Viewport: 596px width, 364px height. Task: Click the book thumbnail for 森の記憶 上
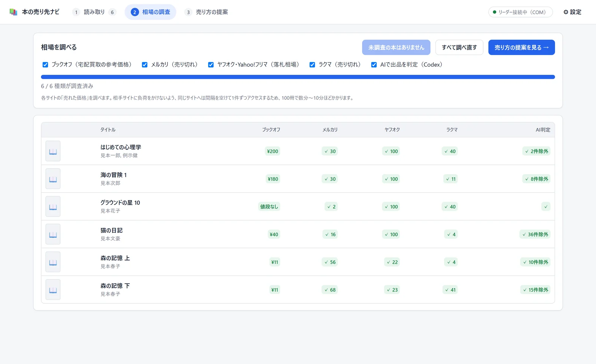[53, 262]
